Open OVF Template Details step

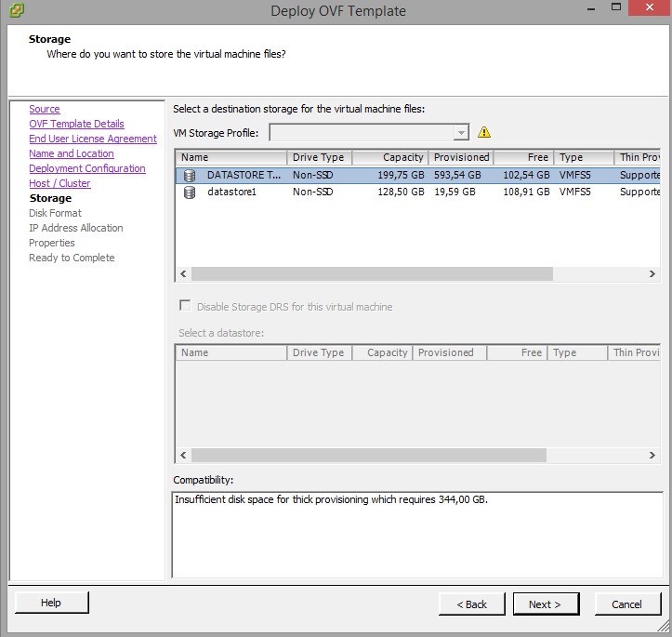coord(76,124)
